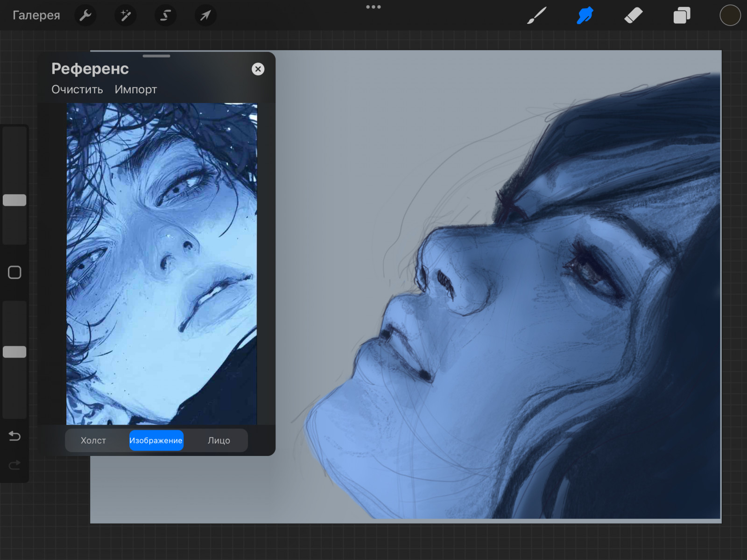Undo the last stroke

(x=14, y=436)
